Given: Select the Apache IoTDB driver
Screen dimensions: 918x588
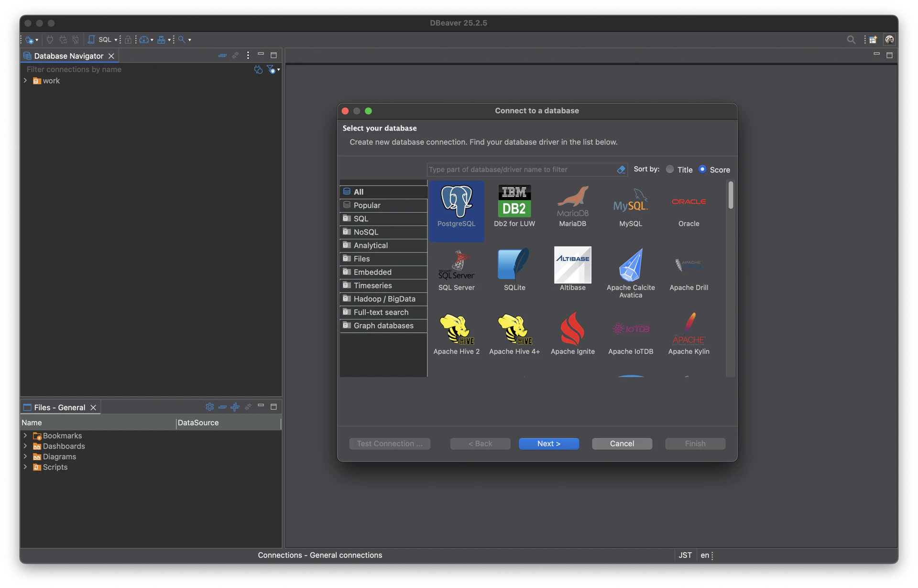Looking at the screenshot, I should click(x=631, y=334).
